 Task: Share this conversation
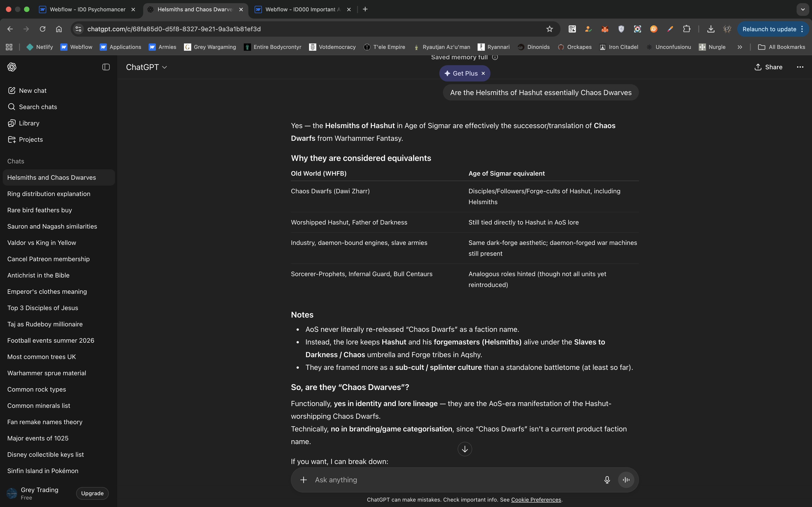(x=768, y=67)
